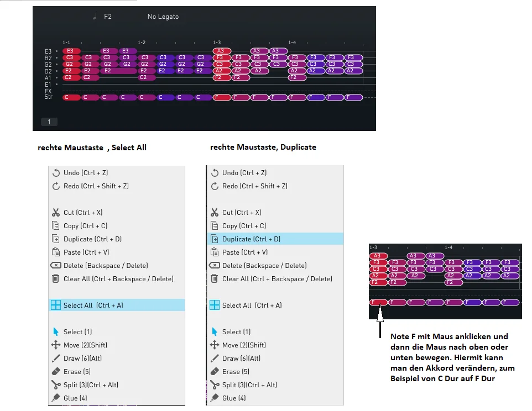The height and width of the screenshot is (411, 532).
Task: Choose Select (1) in Duplicate-highlighted menu
Action: click(236, 331)
